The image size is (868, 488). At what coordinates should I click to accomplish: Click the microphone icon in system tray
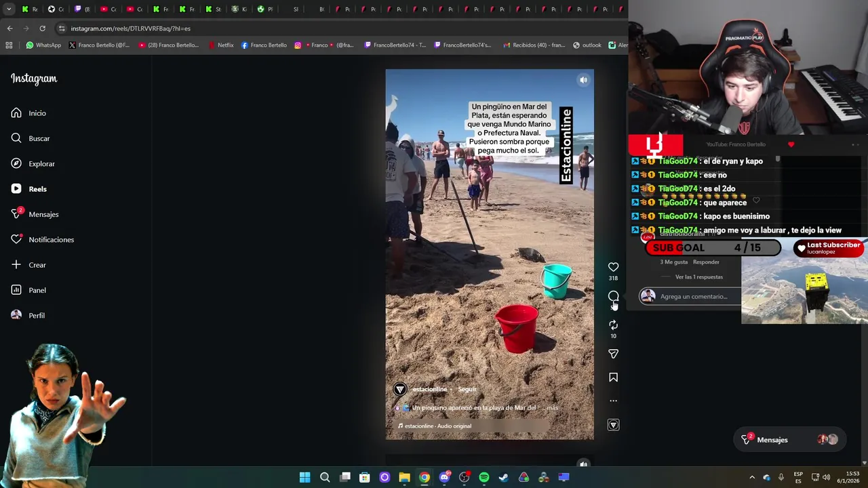click(781, 477)
